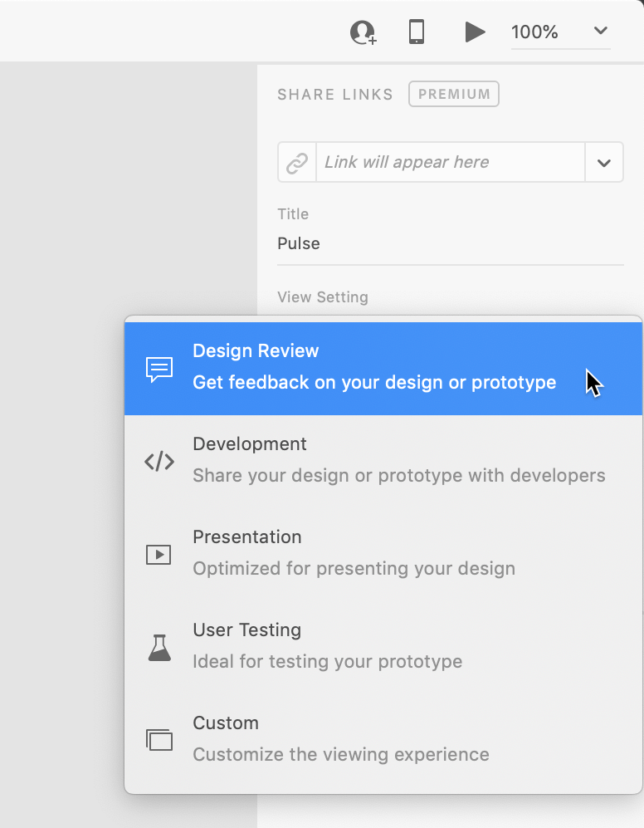
Task: Click the Development code brackets icon
Action: (x=159, y=462)
